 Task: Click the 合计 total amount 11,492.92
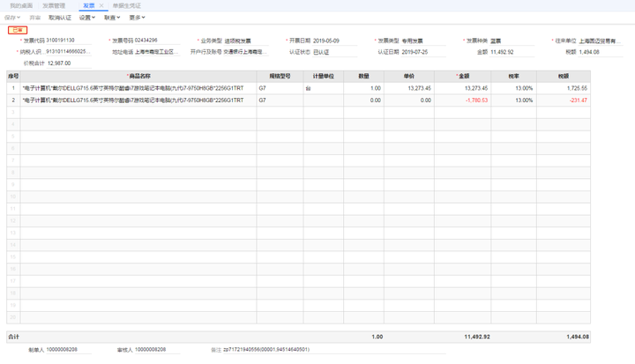[476, 337]
